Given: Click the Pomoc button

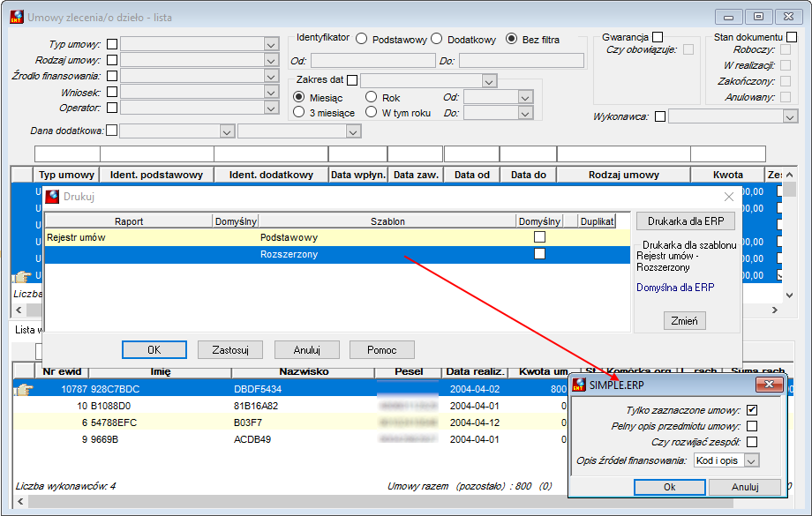Looking at the screenshot, I should click(x=381, y=350).
